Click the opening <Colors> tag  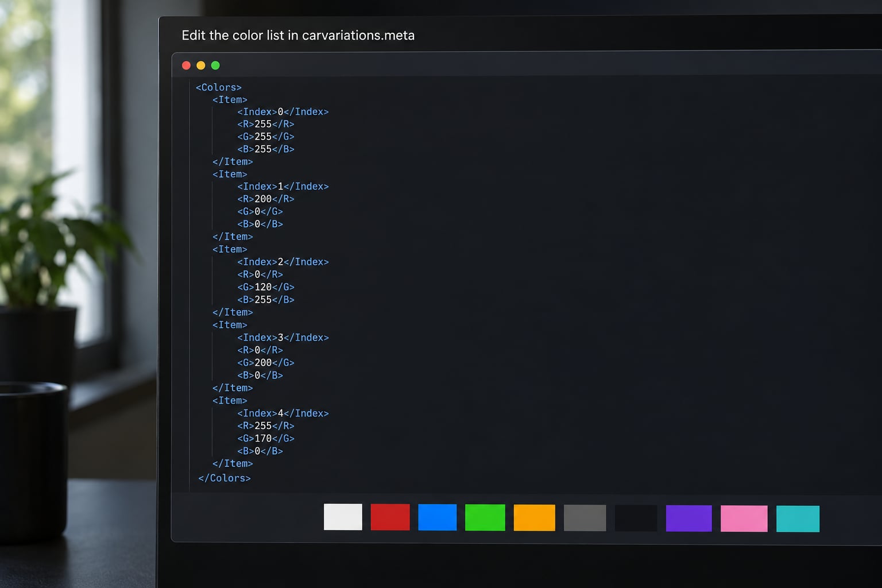point(219,87)
